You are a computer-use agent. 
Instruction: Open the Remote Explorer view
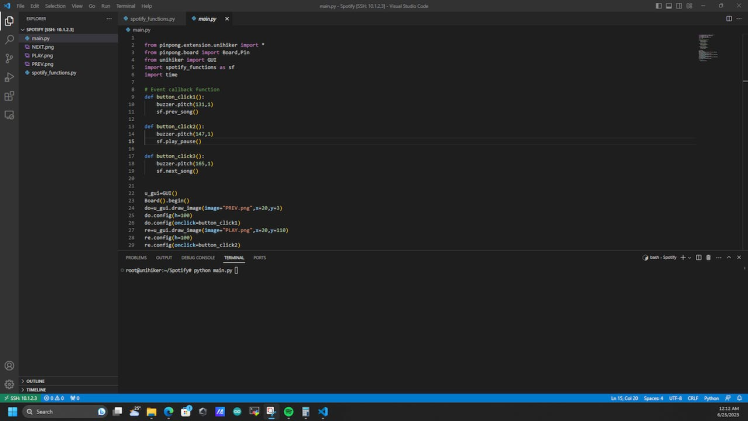coord(9,115)
